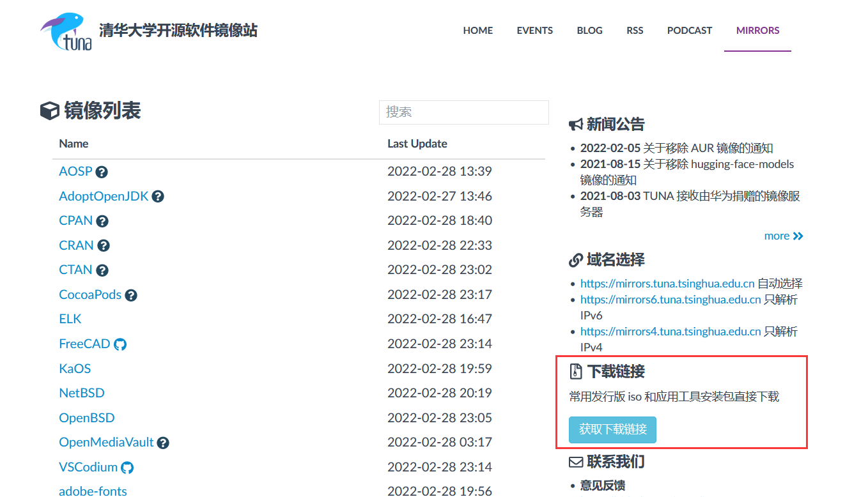Focus the 搜索 search box
Image resolution: width=868 pixels, height=497 pixels.
click(x=463, y=112)
